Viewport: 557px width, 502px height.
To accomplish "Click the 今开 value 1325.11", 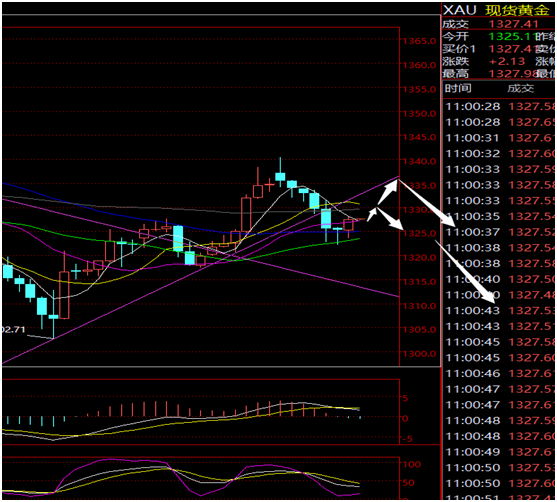I will (x=512, y=36).
